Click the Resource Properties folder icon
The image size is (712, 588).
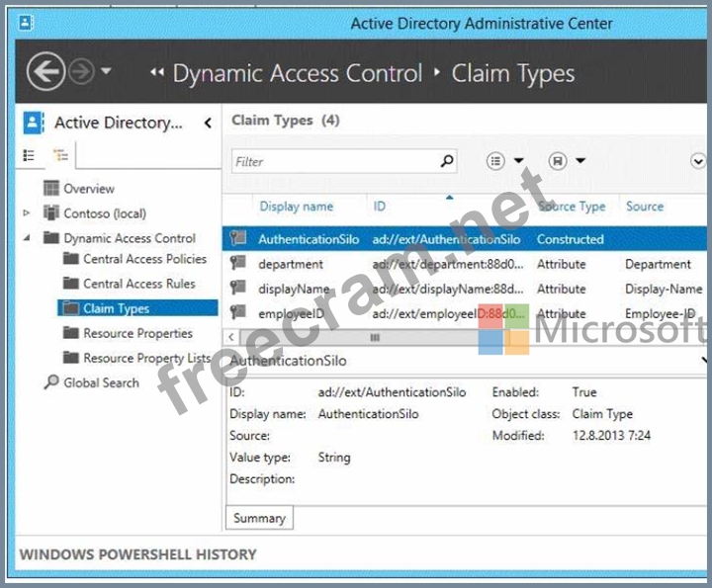click(x=70, y=333)
